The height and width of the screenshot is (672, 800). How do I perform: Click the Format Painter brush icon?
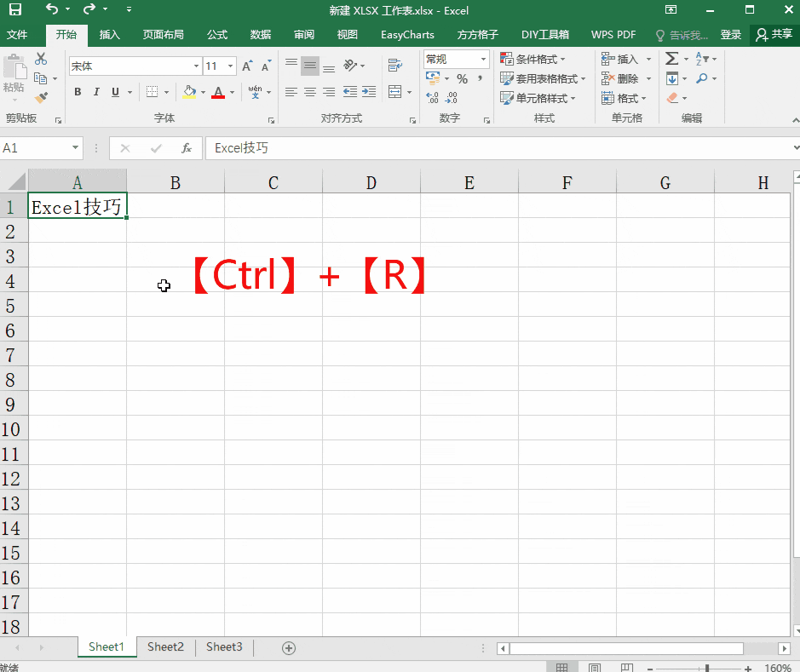tap(42, 97)
